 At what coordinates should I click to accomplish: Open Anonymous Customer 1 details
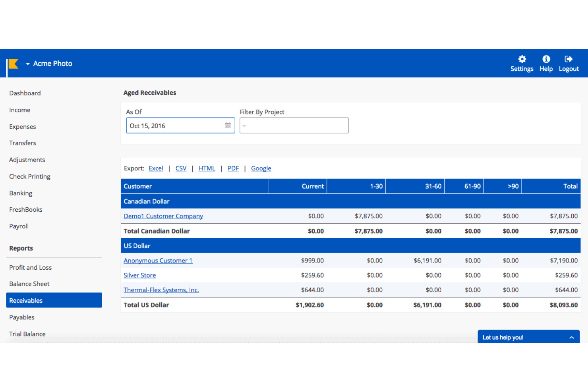click(158, 260)
